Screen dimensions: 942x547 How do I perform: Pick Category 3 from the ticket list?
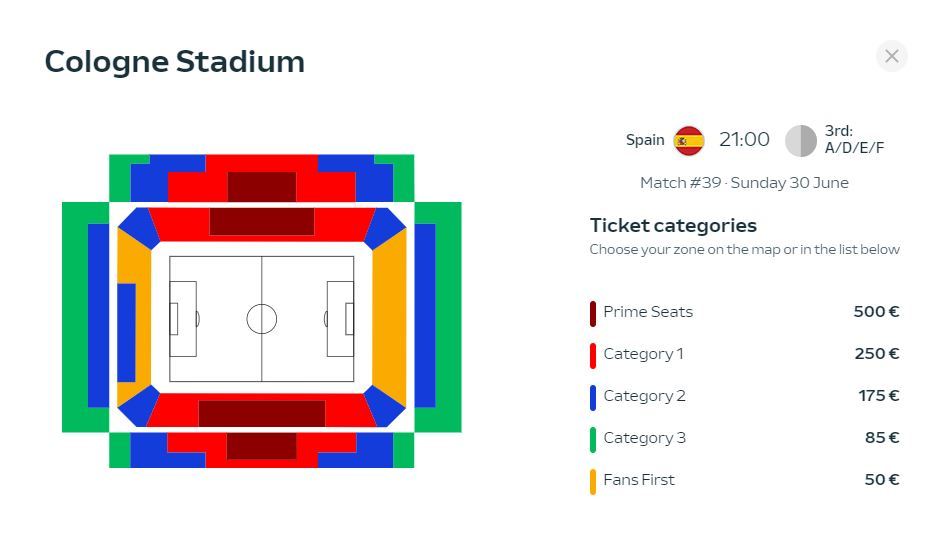click(x=745, y=438)
